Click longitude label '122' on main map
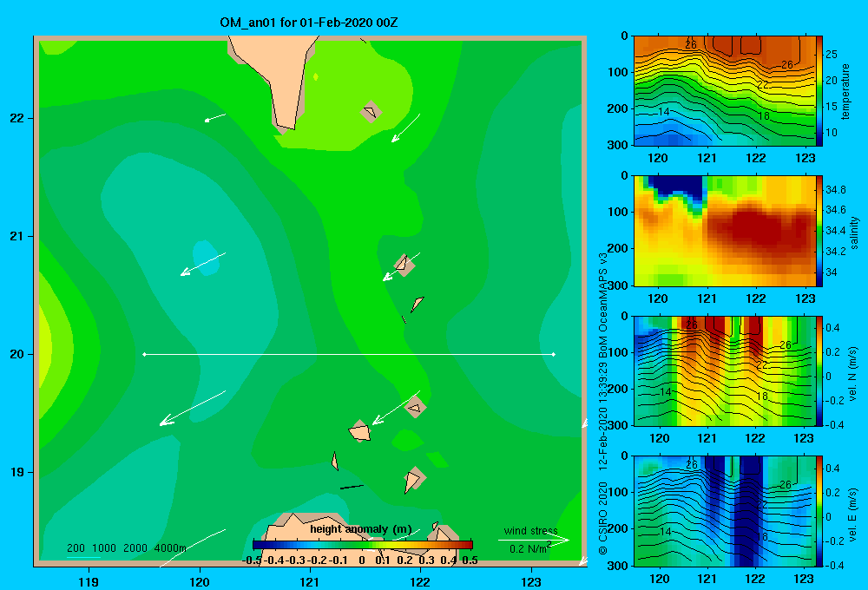This screenshot has width=868, height=590. pyautogui.click(x=420, y=581)
